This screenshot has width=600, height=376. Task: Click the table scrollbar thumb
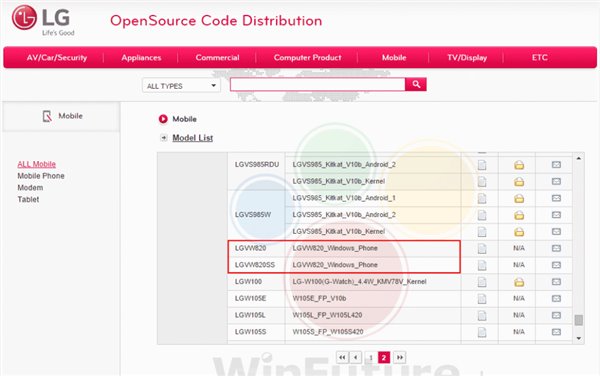(579, 320)
